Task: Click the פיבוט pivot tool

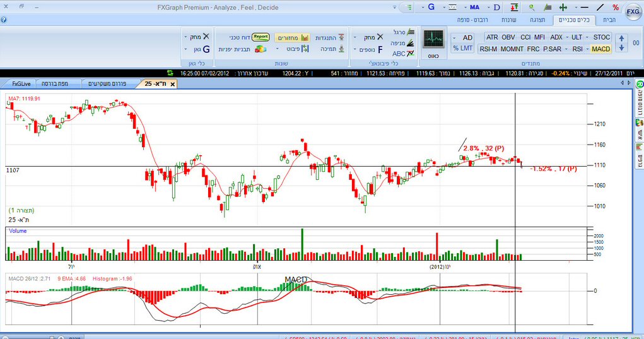Action: (297, 49)
